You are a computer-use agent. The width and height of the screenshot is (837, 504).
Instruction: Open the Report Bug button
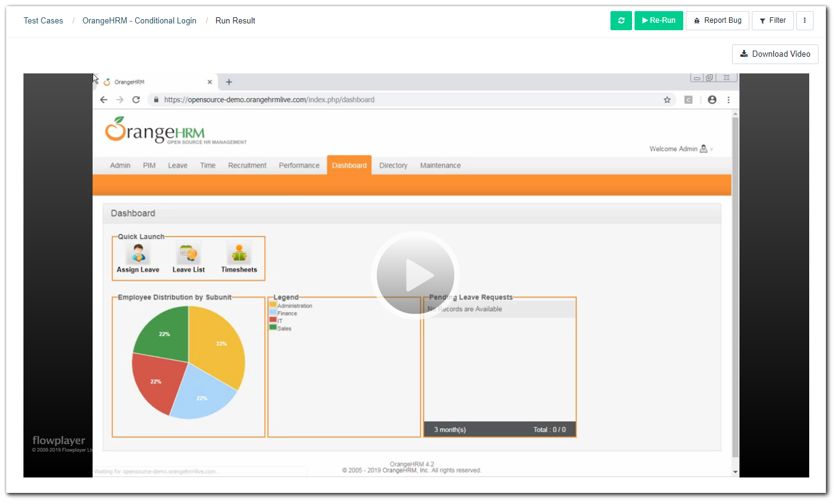point(717,20)
